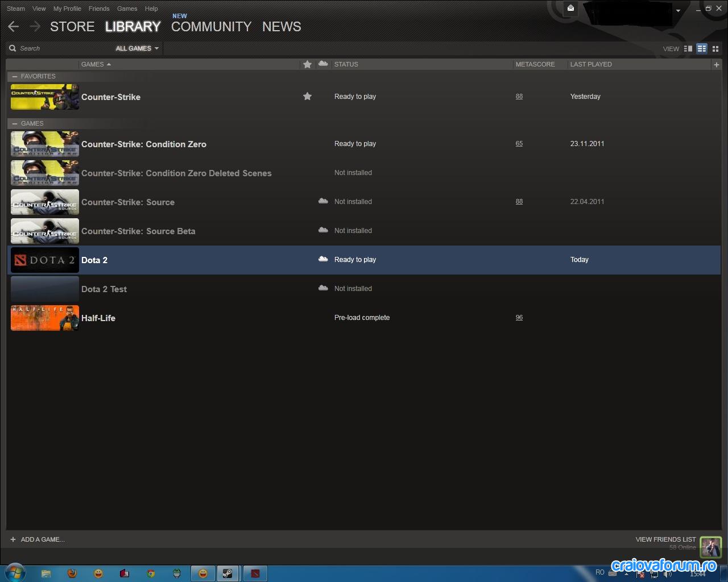The width and height of the screenshot is (728, 582).
Task: Open the Steam menu
Action: [16, 9]
